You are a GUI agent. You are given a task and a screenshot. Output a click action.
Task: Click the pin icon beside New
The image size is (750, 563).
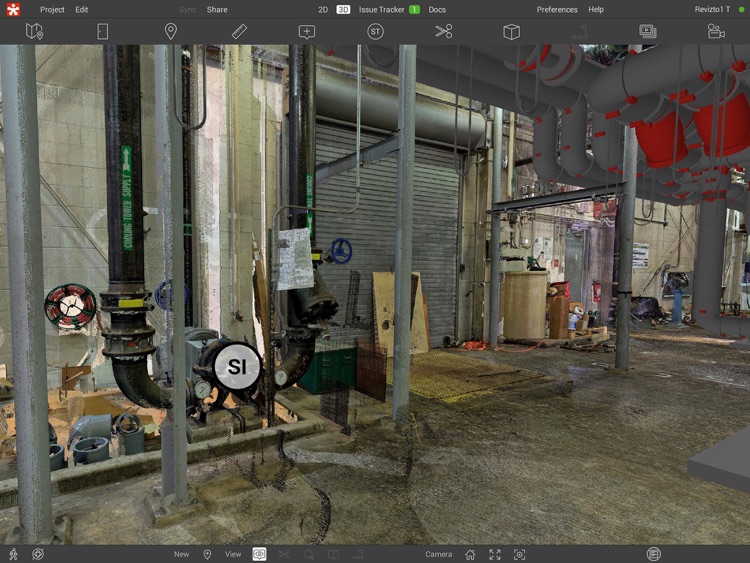207,554
